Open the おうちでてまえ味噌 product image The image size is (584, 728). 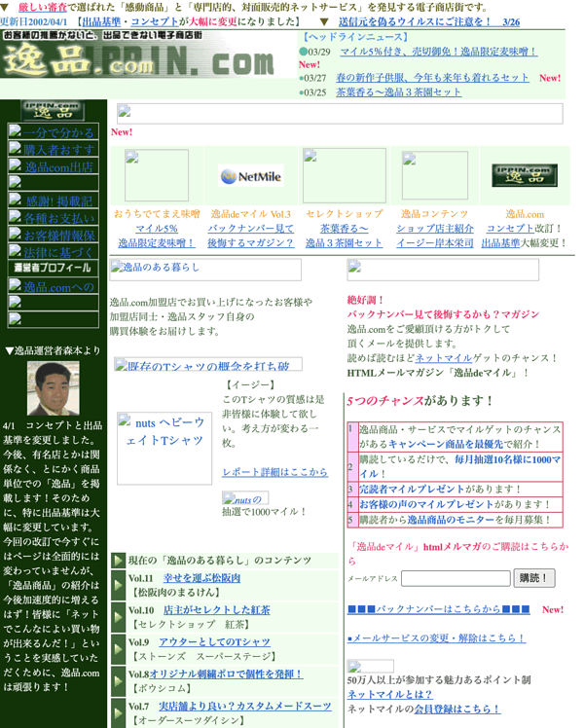[x=157, y=175]
